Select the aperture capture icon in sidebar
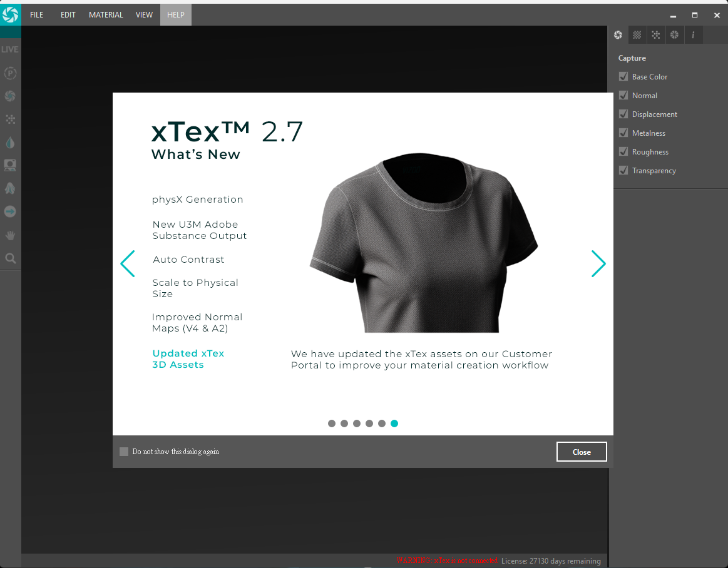 [x=10, y=96]
